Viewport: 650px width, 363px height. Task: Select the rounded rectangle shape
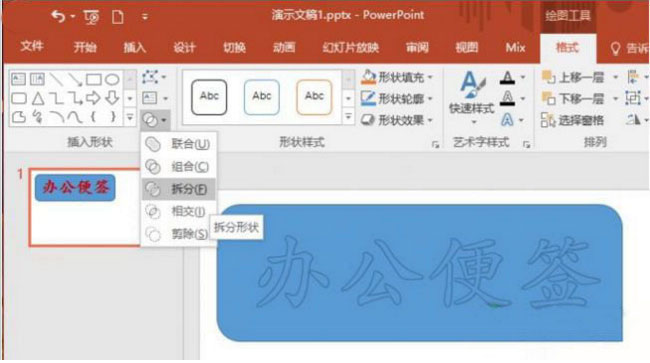pos(18,99)
